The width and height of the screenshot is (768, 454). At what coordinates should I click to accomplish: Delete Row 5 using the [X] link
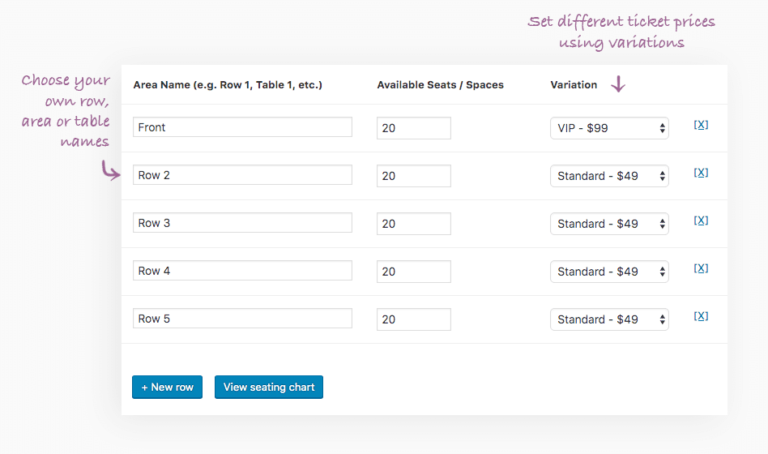(x=701, y=317)
